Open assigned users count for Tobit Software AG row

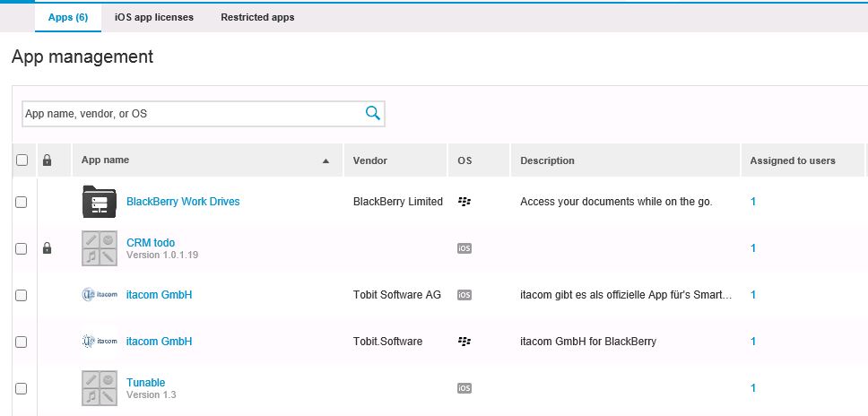(753, 295)
